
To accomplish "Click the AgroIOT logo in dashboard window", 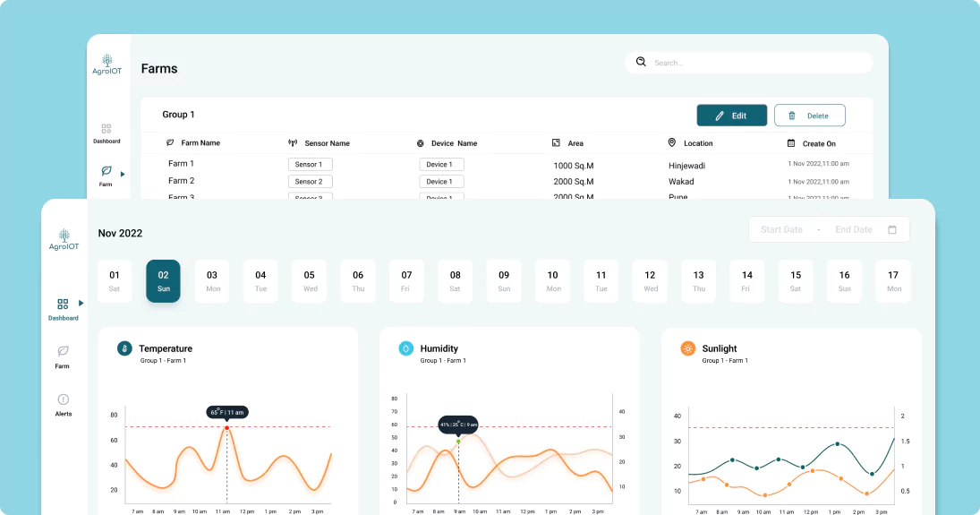I will point(64,240).
